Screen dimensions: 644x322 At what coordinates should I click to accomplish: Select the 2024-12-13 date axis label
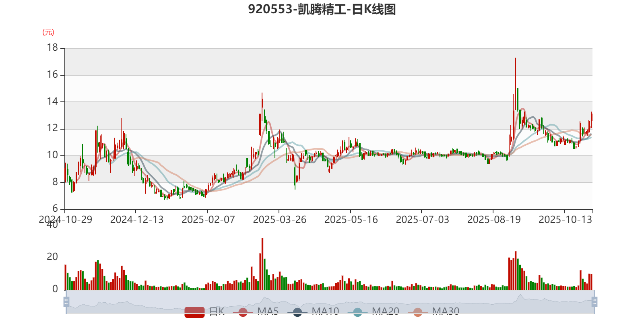tap(137, 220)
